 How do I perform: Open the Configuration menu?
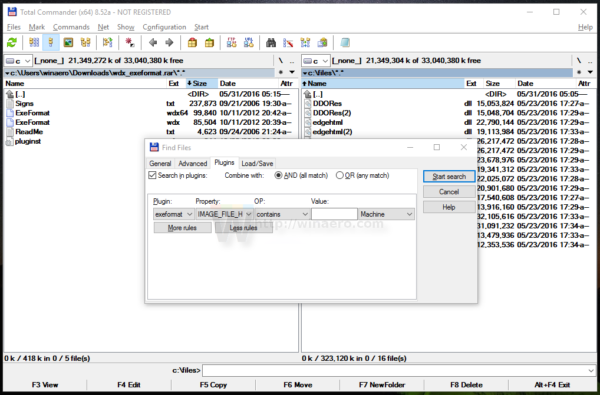(x=164, y=27)
